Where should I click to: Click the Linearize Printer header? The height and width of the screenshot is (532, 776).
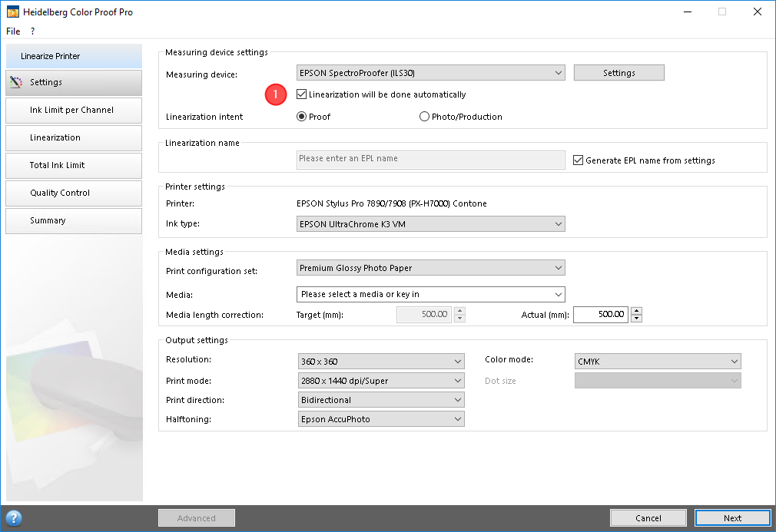tap(74, 56)
